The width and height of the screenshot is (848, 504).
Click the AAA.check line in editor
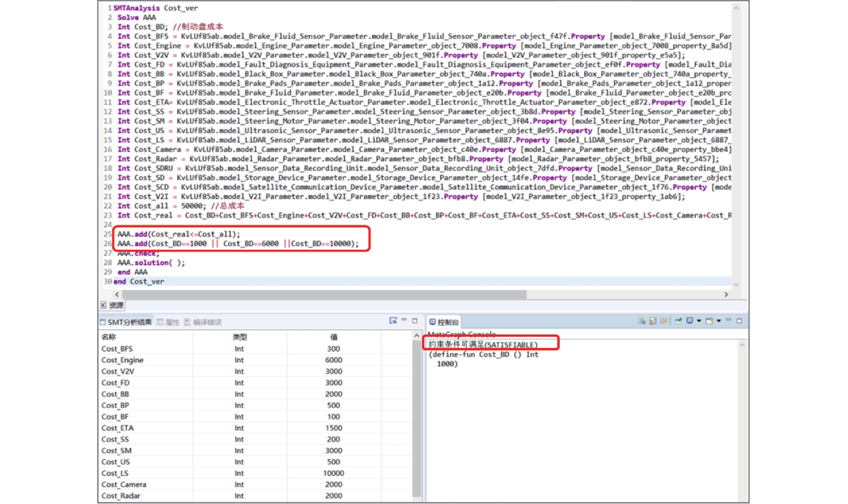click(x=139, y=253)
